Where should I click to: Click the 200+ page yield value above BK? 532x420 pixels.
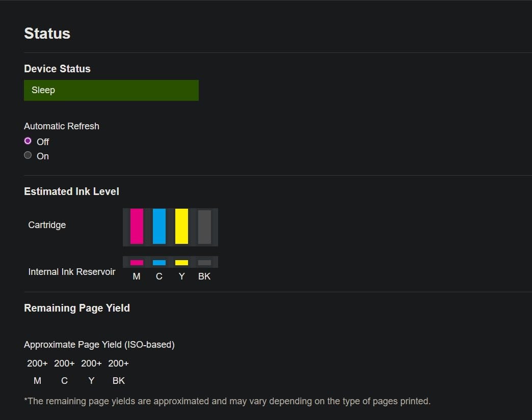118,363
